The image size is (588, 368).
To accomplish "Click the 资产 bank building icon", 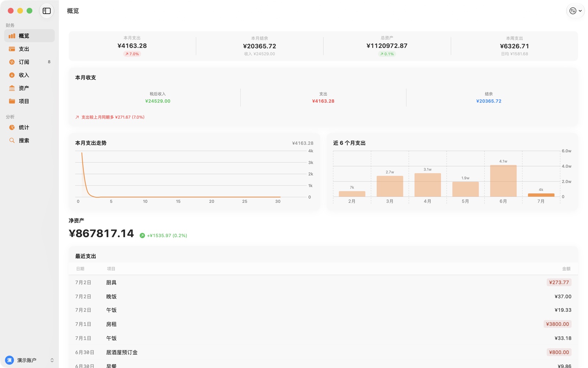I will tap(12, 88).
